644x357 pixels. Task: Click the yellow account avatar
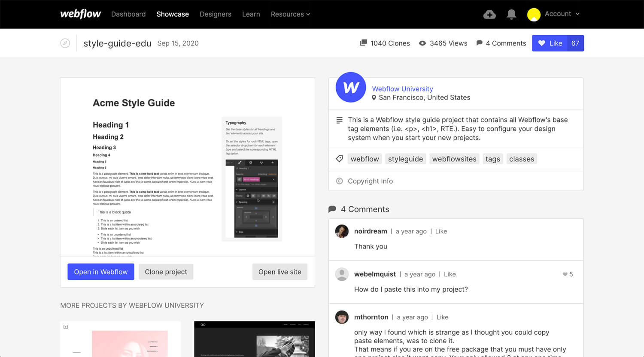[534, 15]
